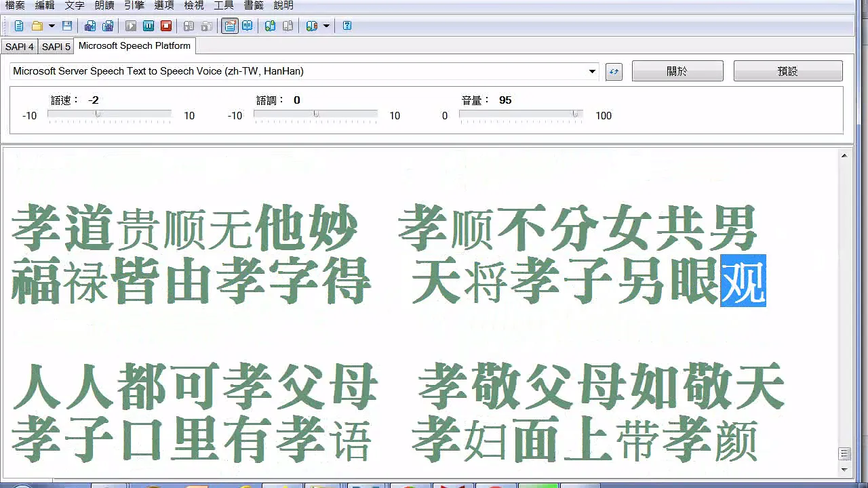
Task: Click the phrase 福禄皆由孝字得
Action: [x=191, y=281]
